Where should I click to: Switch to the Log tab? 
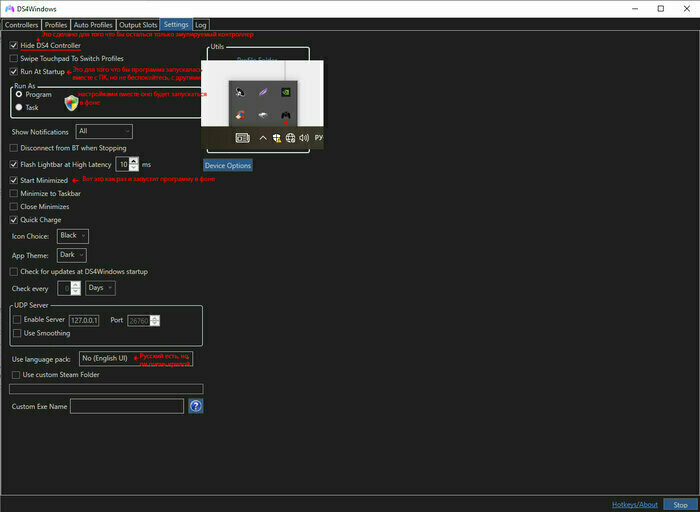pyautogui.click(x=201, y=25)
